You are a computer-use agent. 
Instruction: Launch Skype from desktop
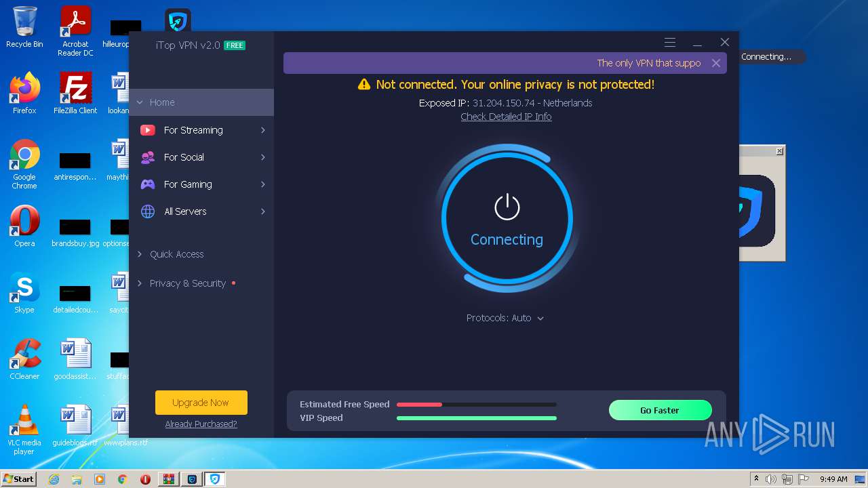pyautogui.click(x=24, y=293)
